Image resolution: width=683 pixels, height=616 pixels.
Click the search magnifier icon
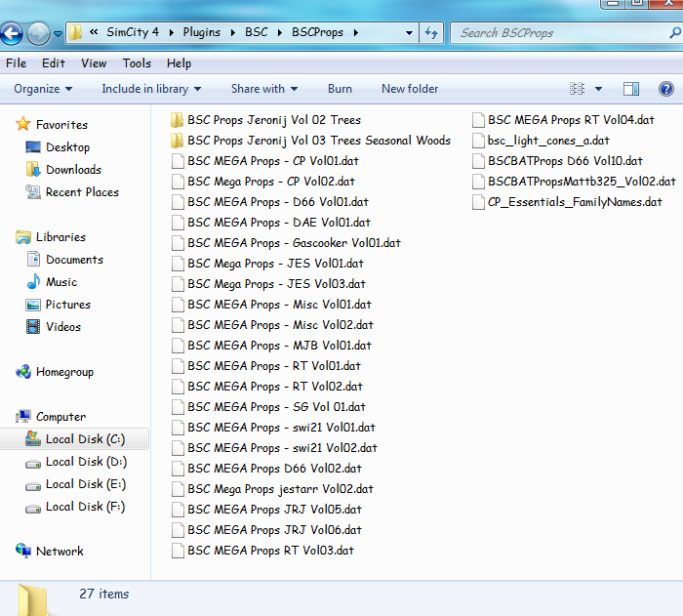(675, 32)
